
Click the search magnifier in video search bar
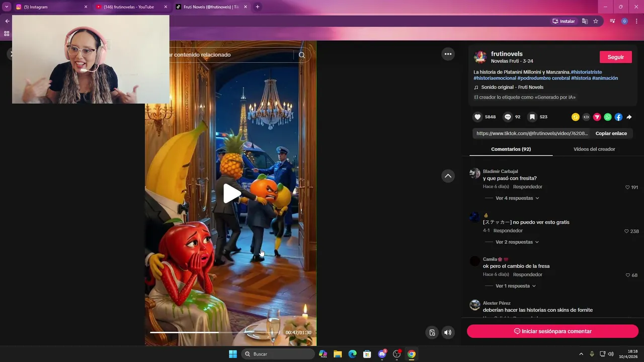[x=302, y=55]
